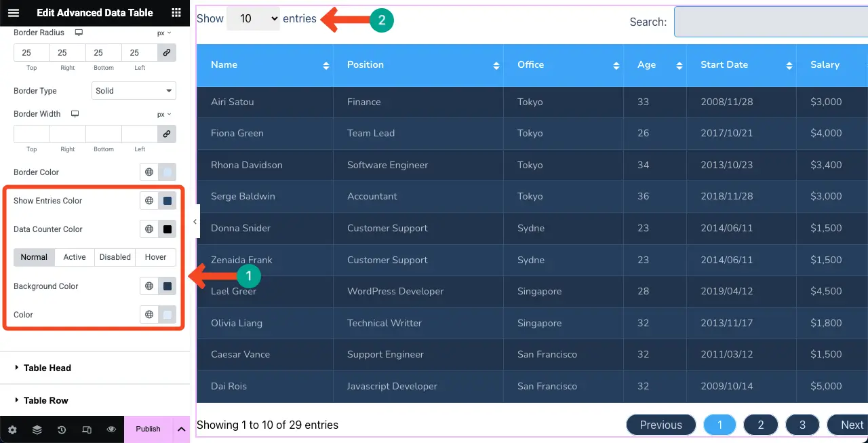
Task: Click Border Radius Top input
Action: (x=31, y=52)
